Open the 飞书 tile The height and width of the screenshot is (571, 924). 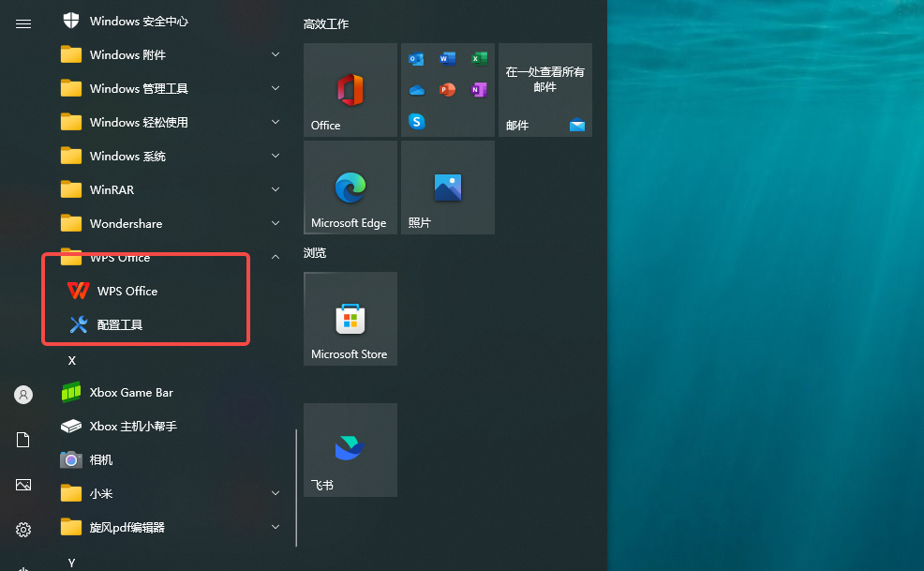(x=350, y=450)
